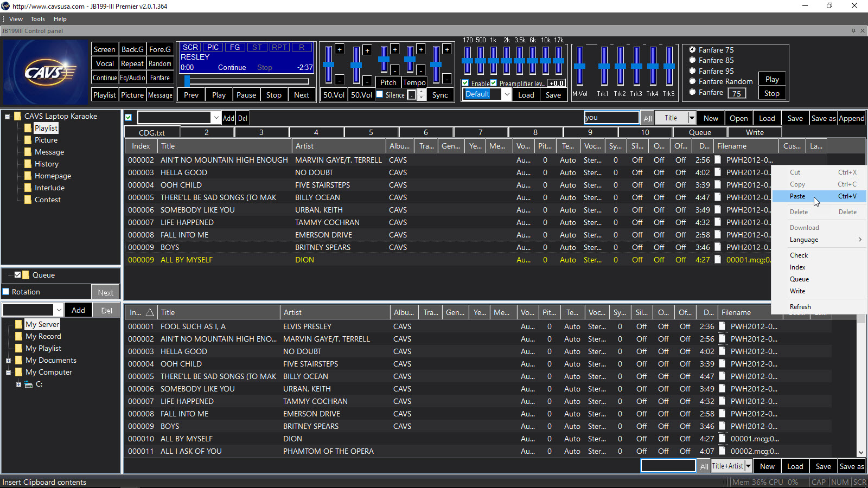The image size is (868, 488).
Task: Raise pitch with the plus button above Pitch
Action: coord(395,49)
